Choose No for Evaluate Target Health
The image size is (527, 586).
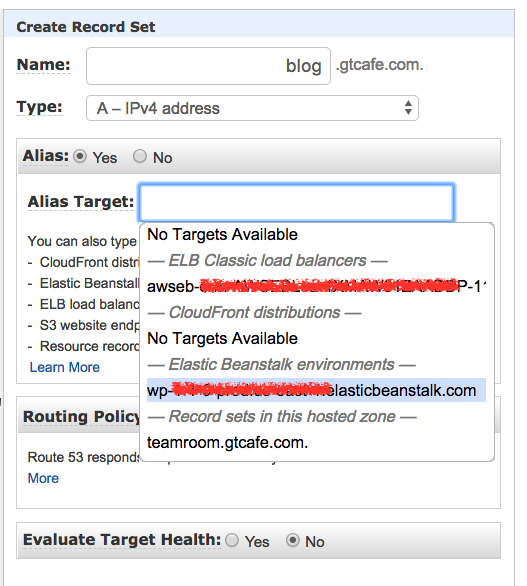click(293, 540)
